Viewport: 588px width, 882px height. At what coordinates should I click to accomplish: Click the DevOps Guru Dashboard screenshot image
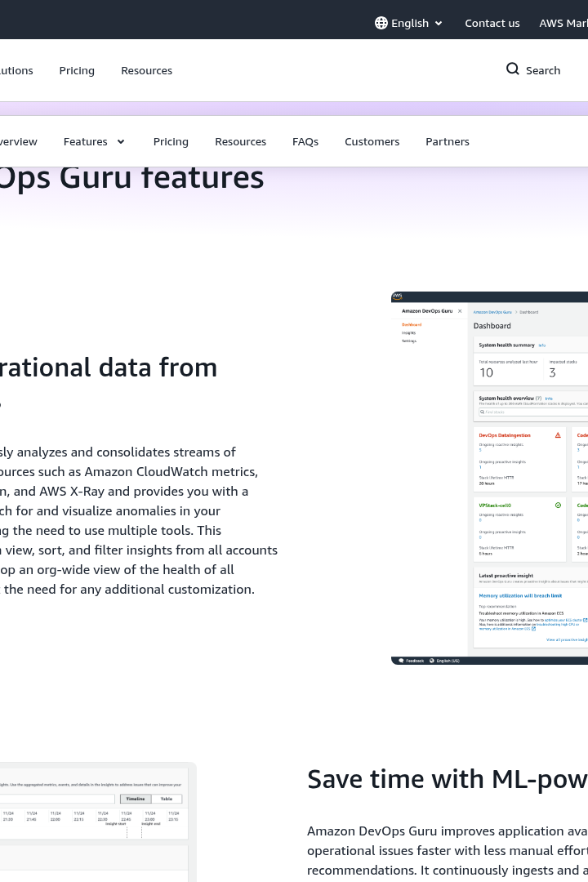pyautogui.click(x=489, y=478)
